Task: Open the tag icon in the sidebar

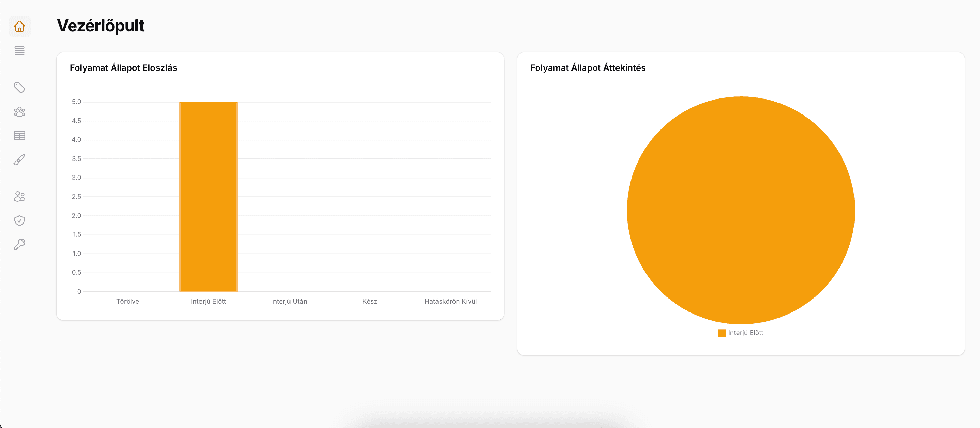Action: pos(19,88)
